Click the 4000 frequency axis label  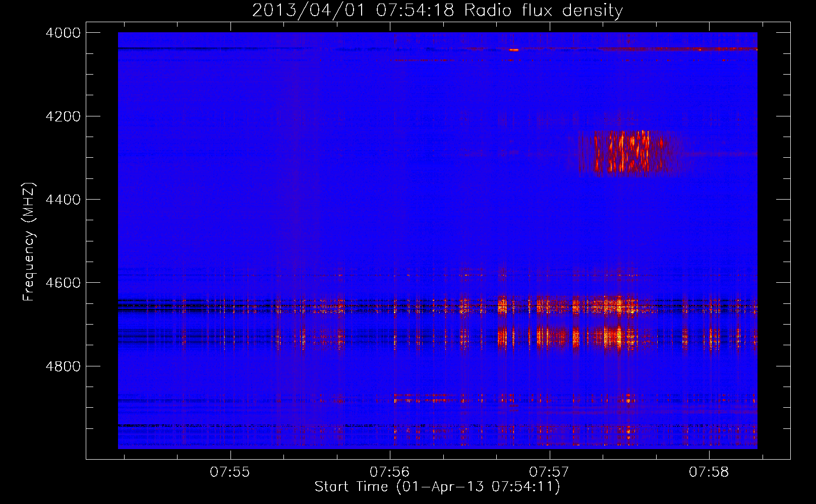[63, 33]
